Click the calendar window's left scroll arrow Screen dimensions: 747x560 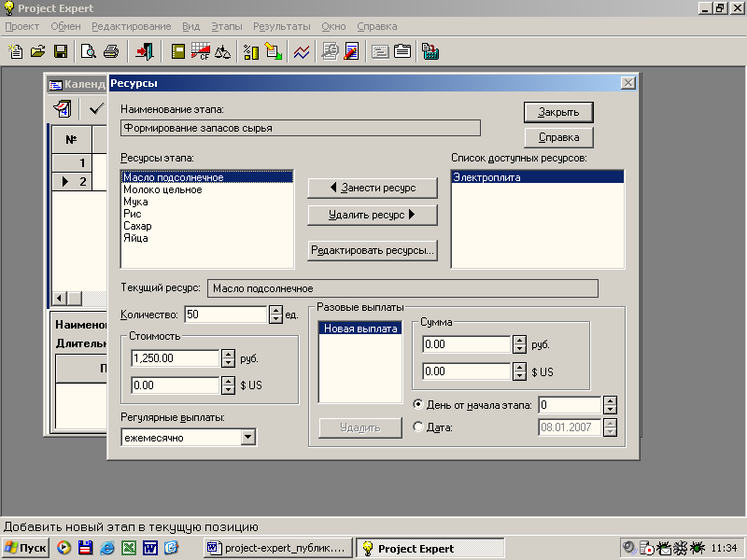59,299
